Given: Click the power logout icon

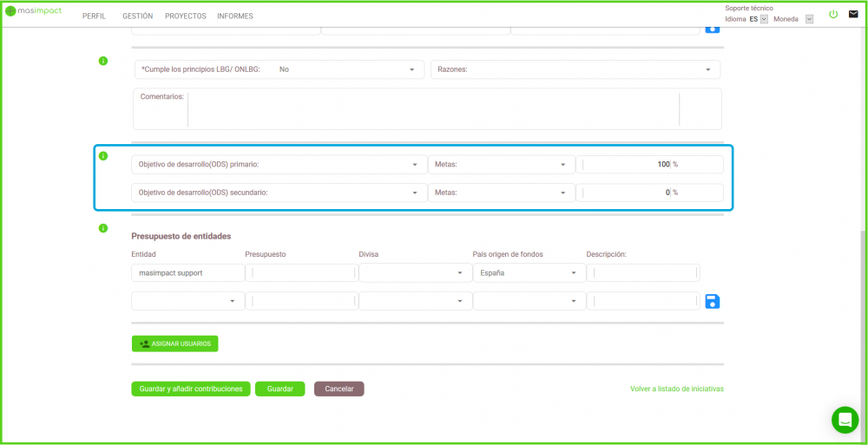Looking at the screenshot, I should (x=833, y=15).
